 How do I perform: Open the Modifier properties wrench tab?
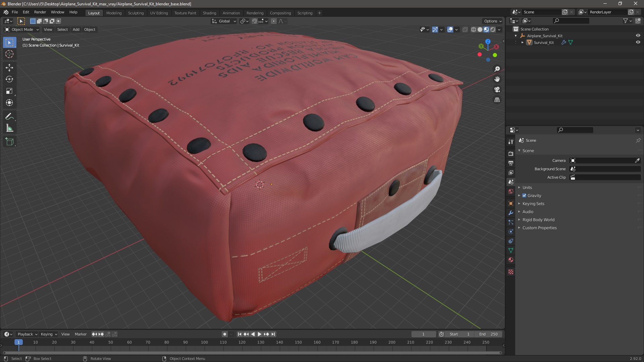coord(511,213)
